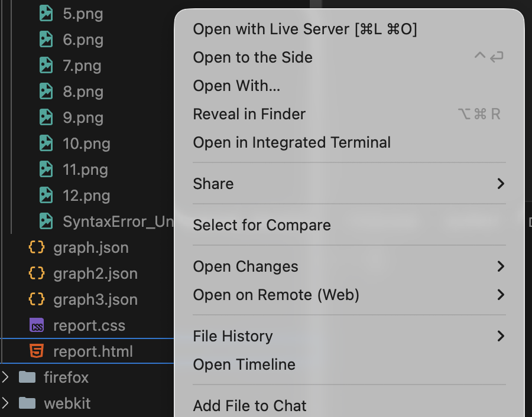532x417 pixels.
Task: Click the JSON braces icon for graph.json
Action: 37,247
